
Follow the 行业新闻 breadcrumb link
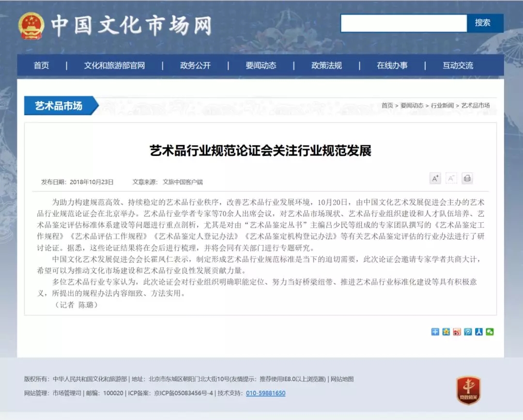pyautogui.click(x=442, y=105)
